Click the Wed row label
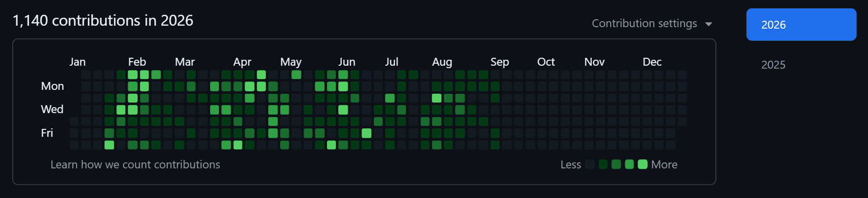Image resolution: width=868 pixels, height=198 pixels. pos(52,109)
